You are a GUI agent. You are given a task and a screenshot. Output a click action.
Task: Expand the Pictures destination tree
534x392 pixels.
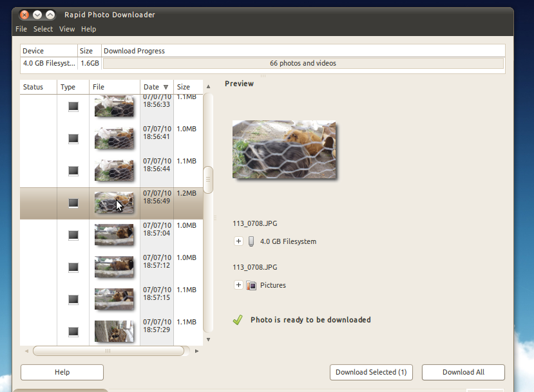tap(238, 285)
